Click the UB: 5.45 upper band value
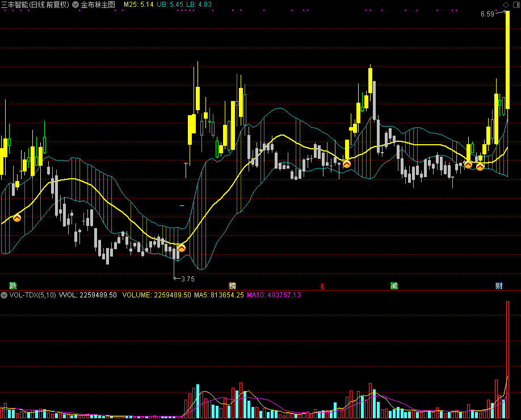Image resolution: width=521 pixels, height=420 pixels. [170, 5]
